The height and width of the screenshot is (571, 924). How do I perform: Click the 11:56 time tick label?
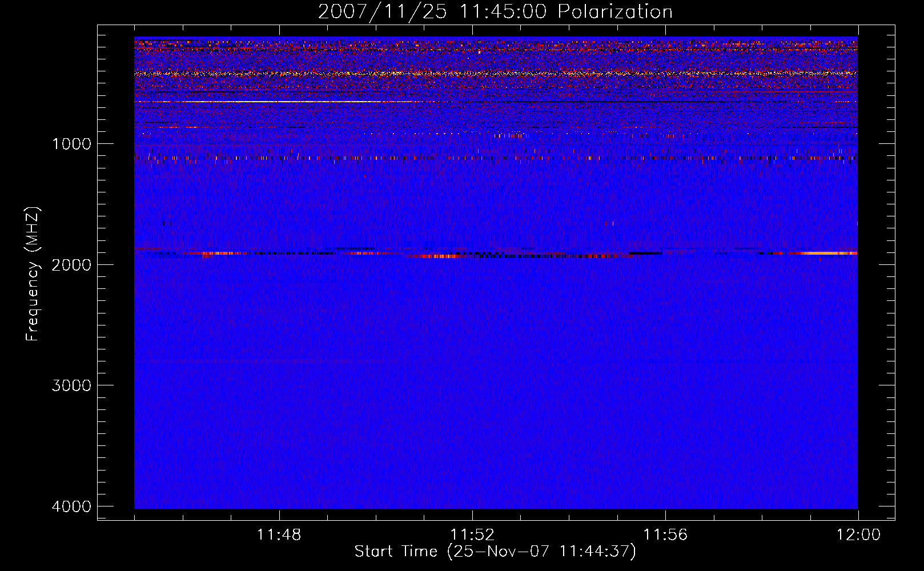click(x=665, y=535)
